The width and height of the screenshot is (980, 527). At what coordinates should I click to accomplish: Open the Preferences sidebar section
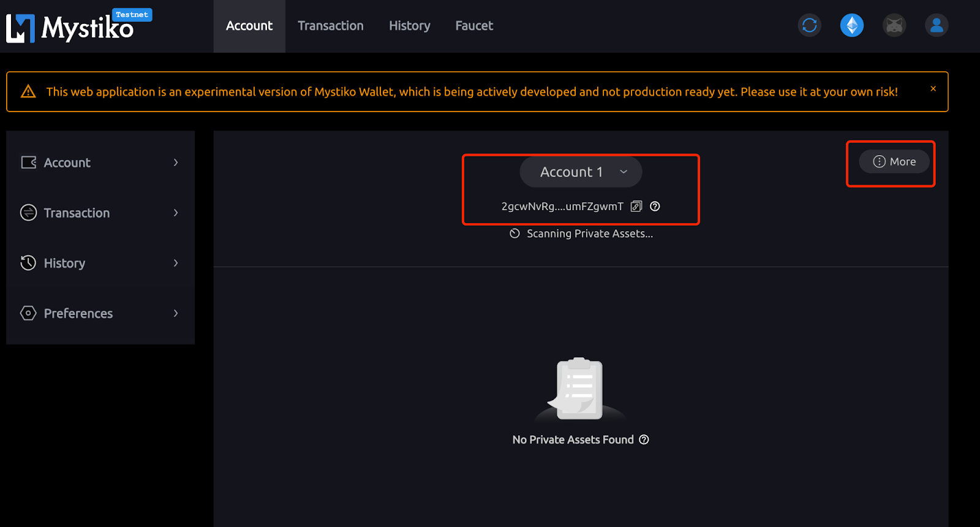coord(100,313)
